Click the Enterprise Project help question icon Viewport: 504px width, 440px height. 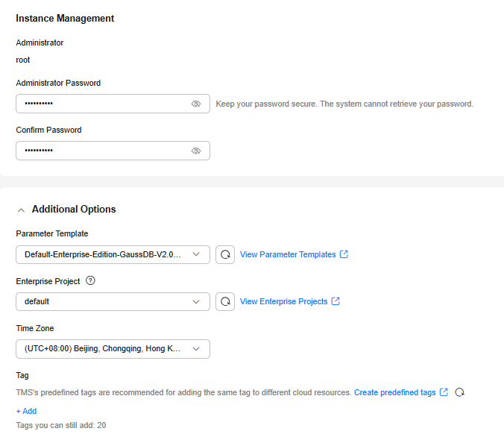tap(91, 281)
